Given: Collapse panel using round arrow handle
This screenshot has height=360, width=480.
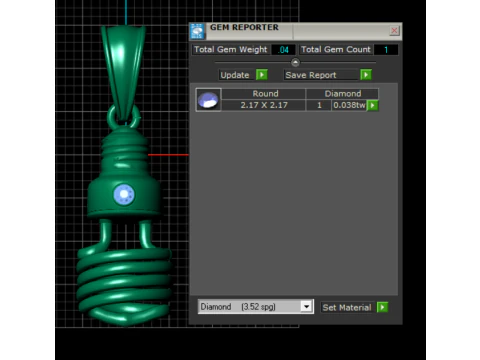Looking at the screenshot, I should pyautogui.click(x=295, y=62).
